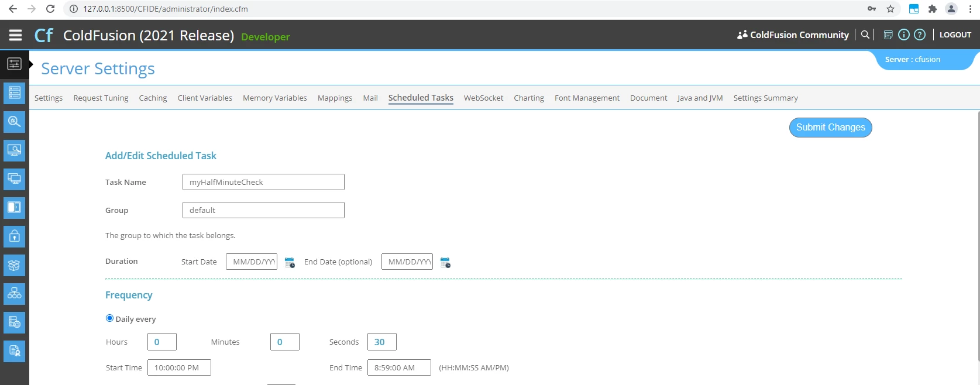Open the server list sidebar icon

pos(14,92)
